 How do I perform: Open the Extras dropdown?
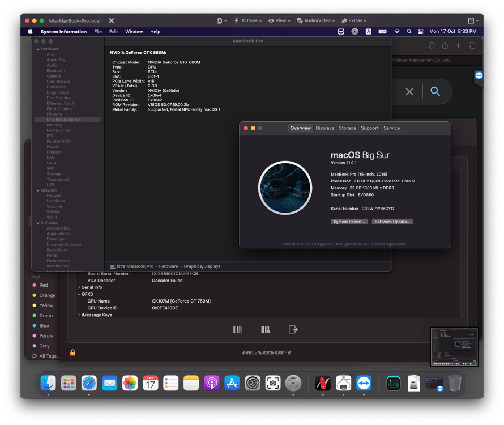(354, 20)
